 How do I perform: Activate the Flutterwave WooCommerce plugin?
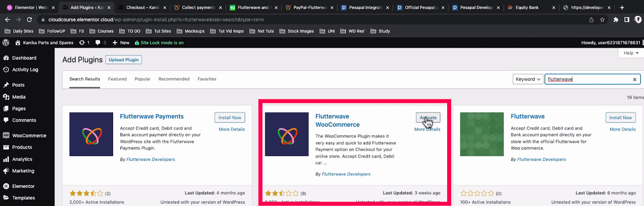coord(428,117)
